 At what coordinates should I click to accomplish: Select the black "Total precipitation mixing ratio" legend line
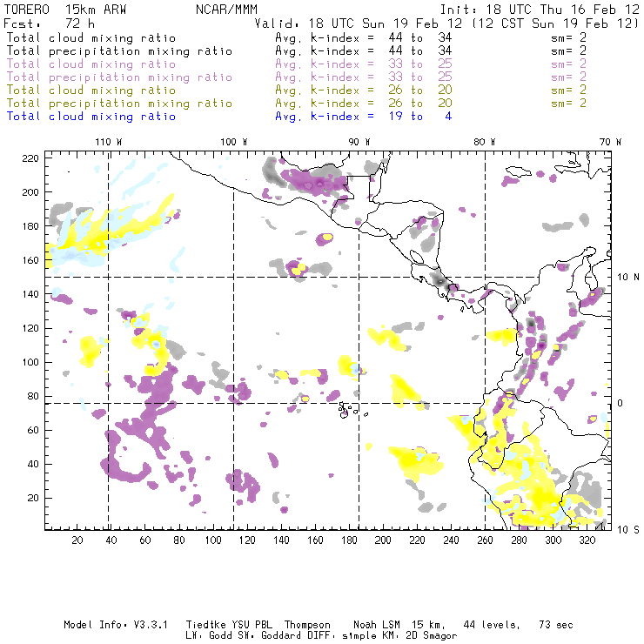(x=119, y=51)
